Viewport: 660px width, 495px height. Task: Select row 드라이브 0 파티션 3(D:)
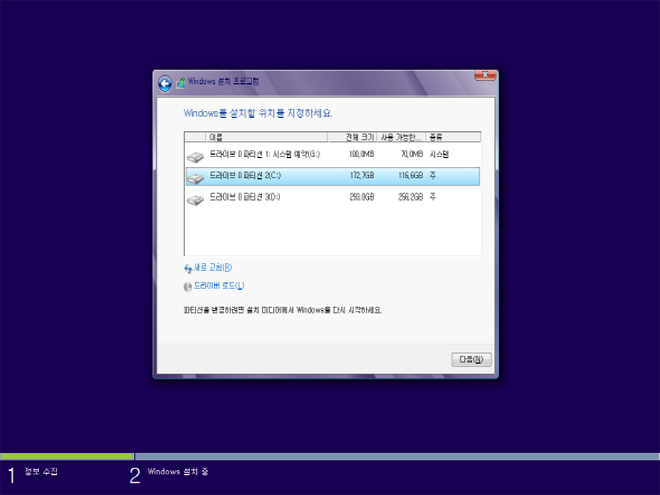pyautogui.click(x=333, y=197)
